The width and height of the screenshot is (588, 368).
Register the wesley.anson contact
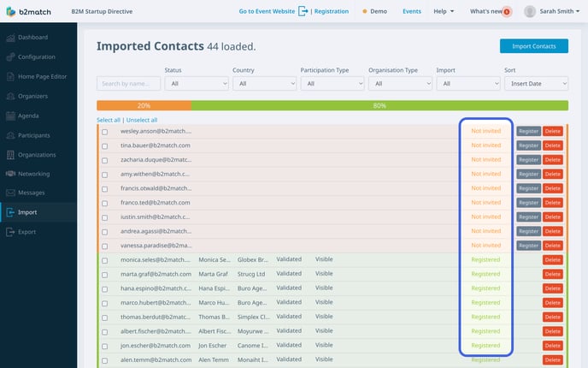coord(529,131)
